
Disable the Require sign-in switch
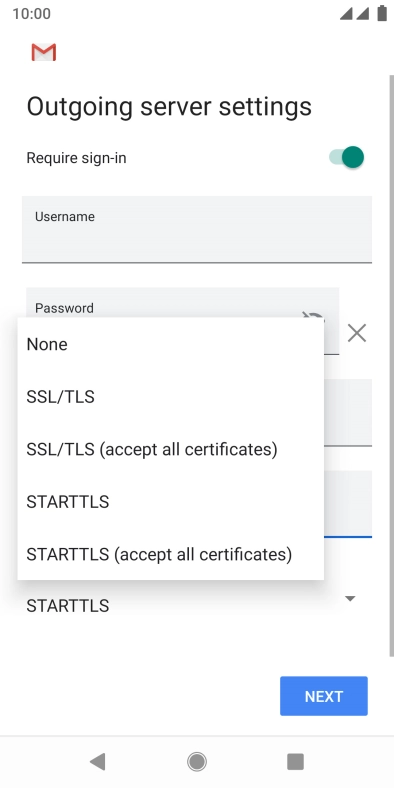click(346, 157)
